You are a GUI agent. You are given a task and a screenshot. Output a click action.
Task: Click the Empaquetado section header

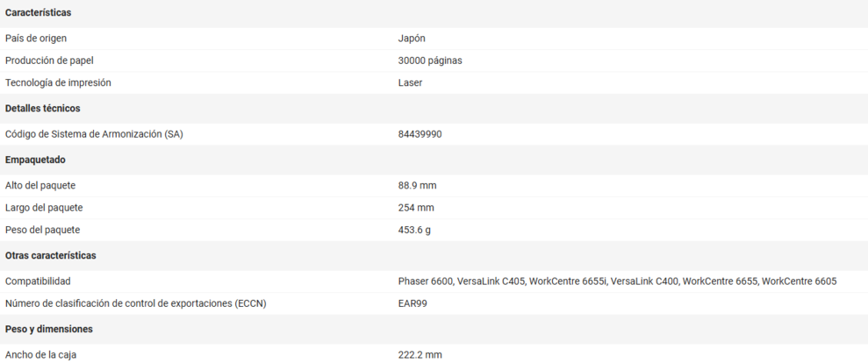coord(36,160)
